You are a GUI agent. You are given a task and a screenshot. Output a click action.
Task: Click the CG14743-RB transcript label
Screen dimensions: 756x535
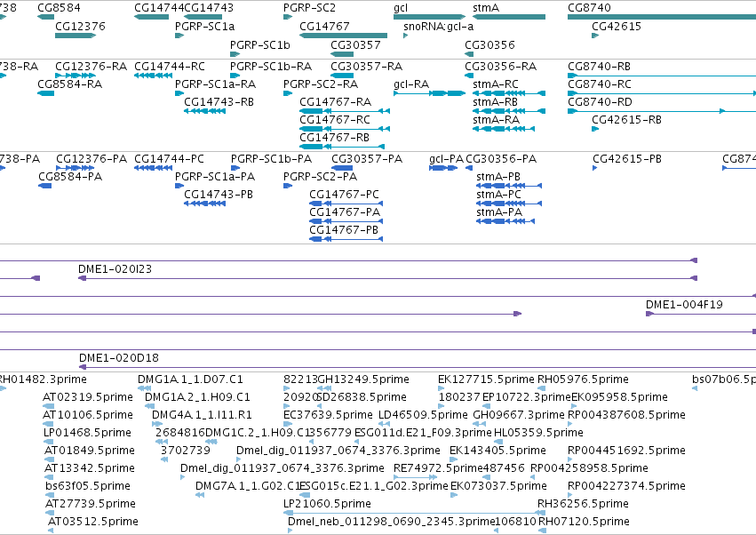(x=219, y=102)
